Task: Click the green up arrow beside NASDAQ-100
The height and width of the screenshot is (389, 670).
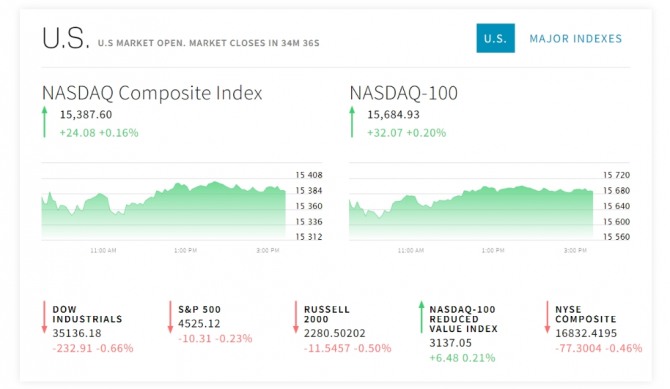Action: 352,122
